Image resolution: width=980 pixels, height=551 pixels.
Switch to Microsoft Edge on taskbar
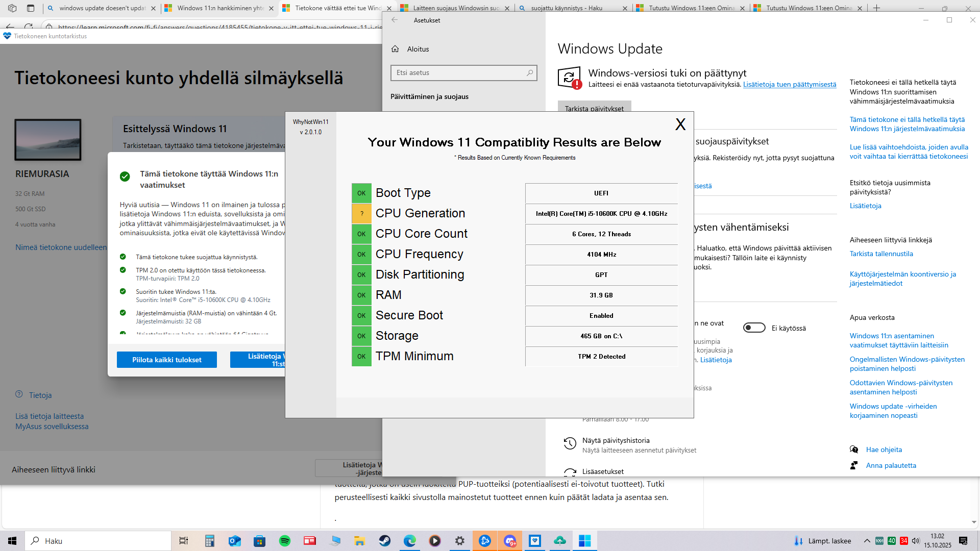pos(410,541)
